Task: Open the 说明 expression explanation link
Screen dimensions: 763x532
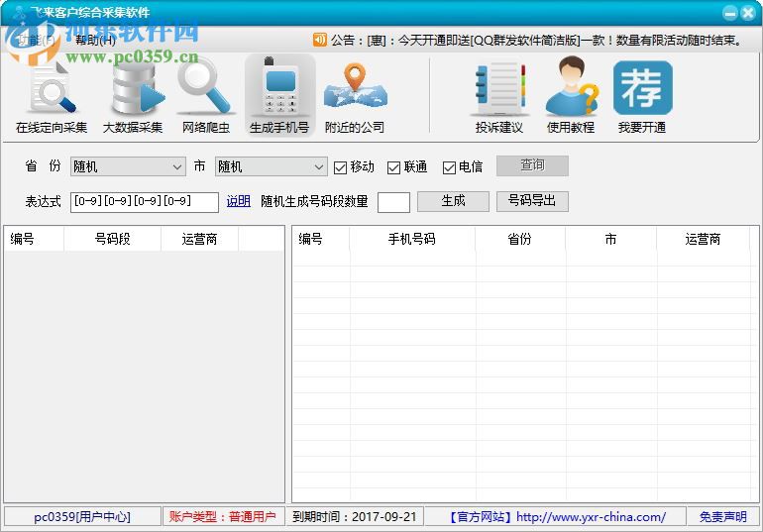Action: tap(239, 201)
